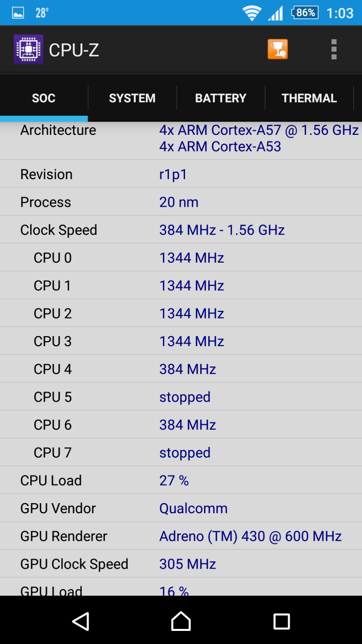Viewport: 362px width, 644px height.
Task: Tap the Wi-Fi status bar icon
Action: (251, 13)
